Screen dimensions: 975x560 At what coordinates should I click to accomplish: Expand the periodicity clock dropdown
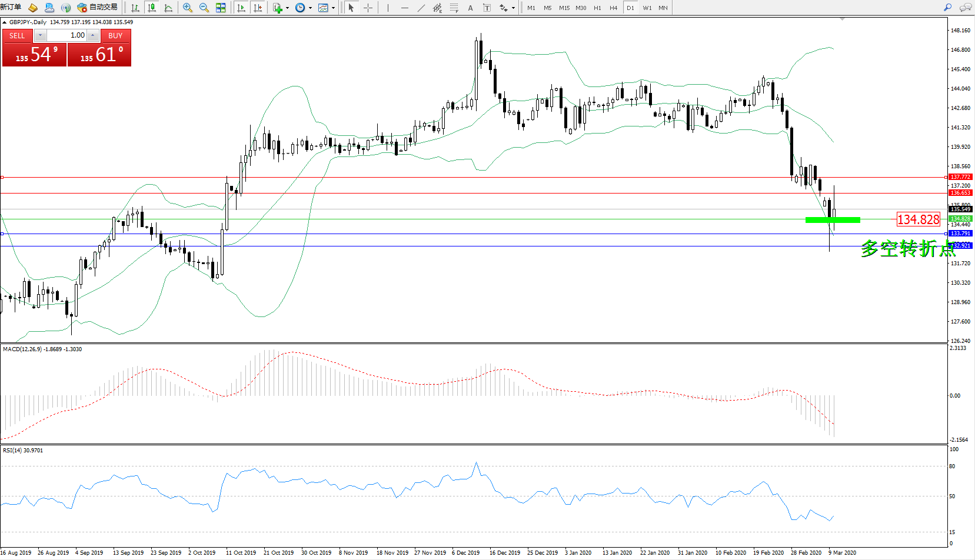point(310,8)
